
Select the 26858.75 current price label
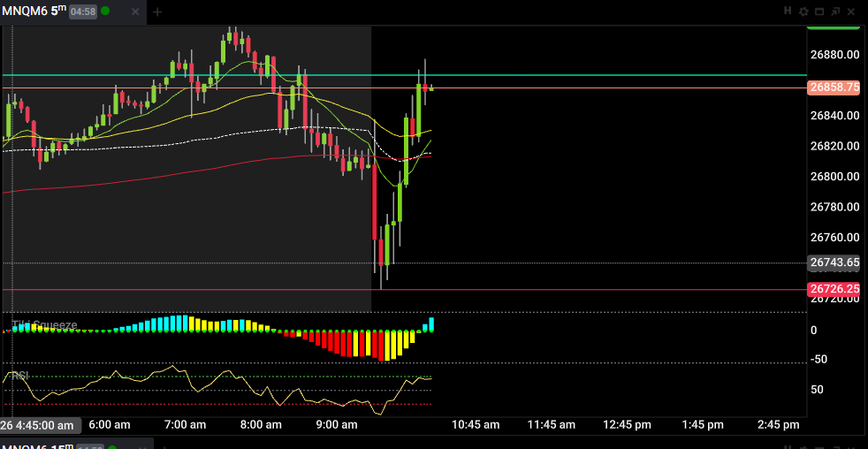click(834, 87)
